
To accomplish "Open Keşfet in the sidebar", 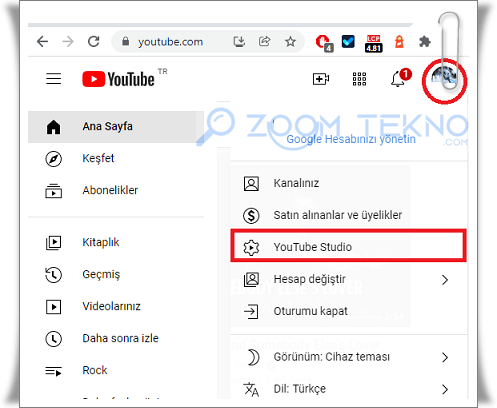I will (116, 158).
